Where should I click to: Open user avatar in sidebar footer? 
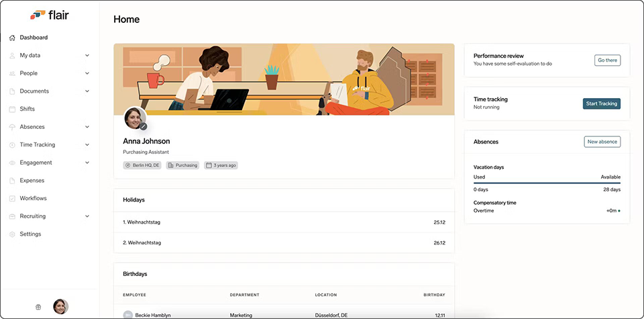(60, 307)
